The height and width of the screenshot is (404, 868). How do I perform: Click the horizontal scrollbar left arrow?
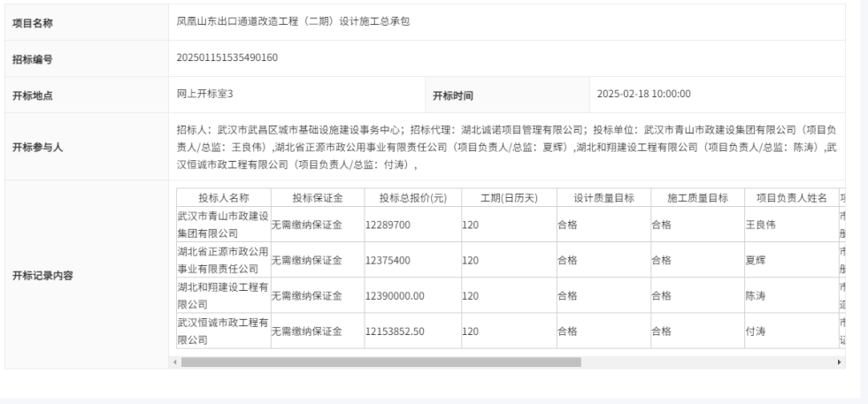174,362
